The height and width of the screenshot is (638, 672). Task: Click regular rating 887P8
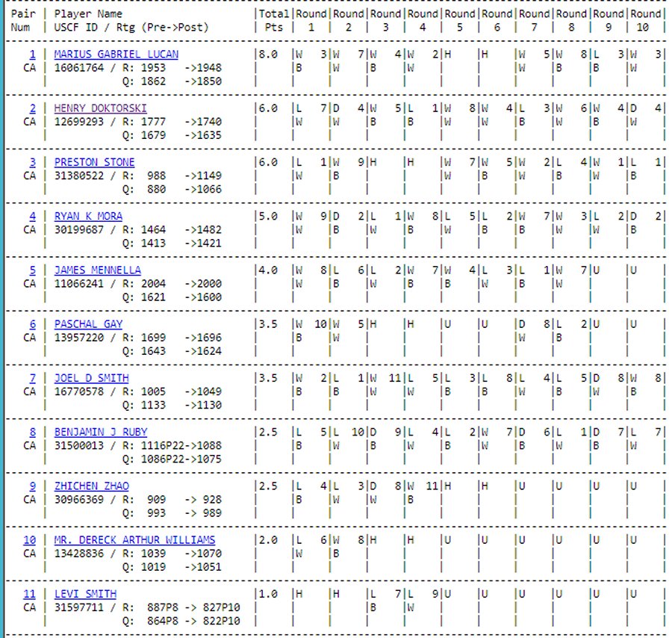coord(163,608)
